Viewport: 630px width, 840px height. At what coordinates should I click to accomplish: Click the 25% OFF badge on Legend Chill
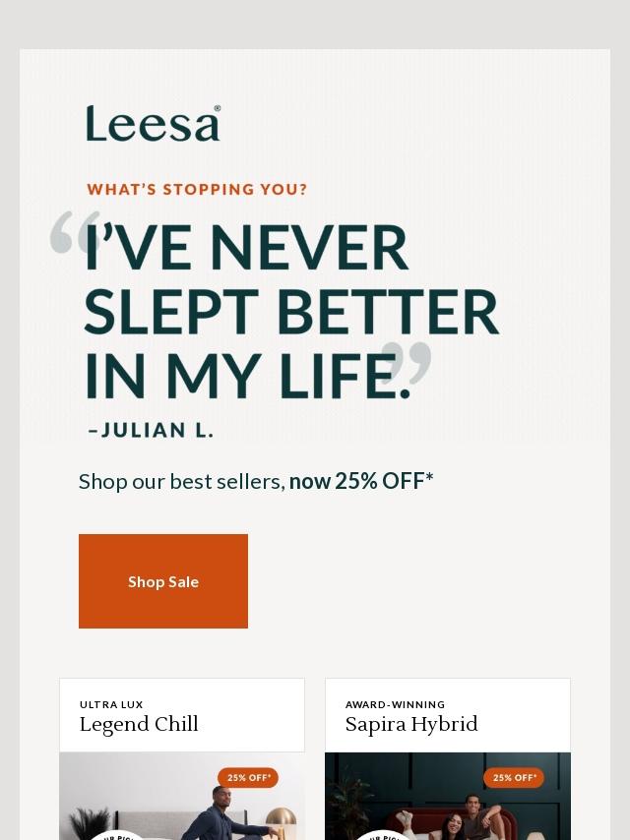click(248, 777)
